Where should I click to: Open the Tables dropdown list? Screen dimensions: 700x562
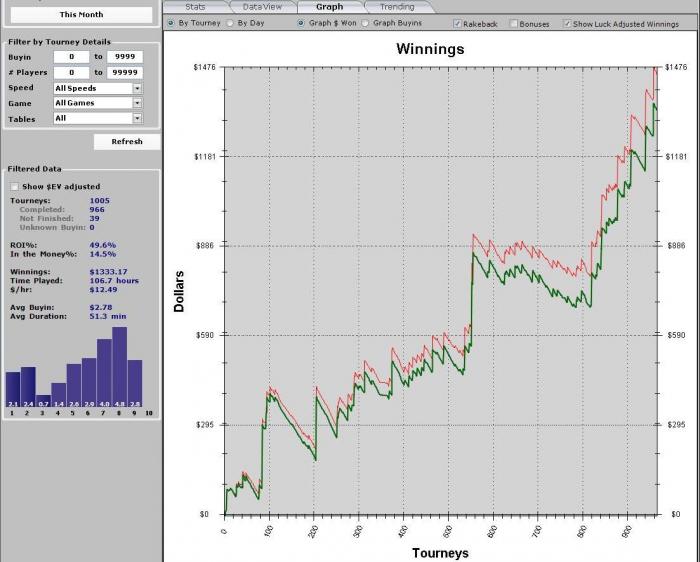point(98,118)
